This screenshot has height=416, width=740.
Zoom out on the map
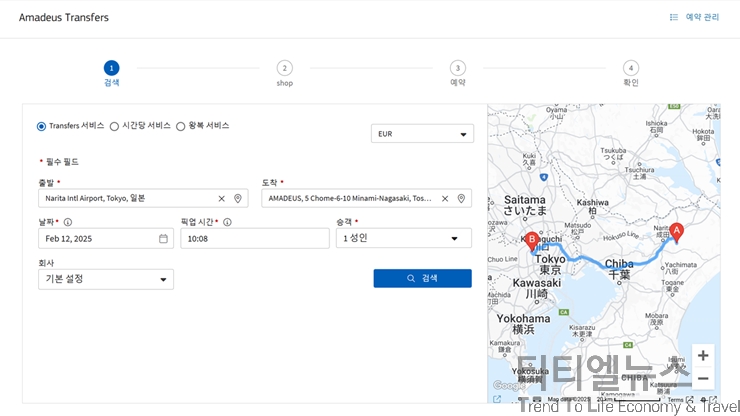click(703, 378)
